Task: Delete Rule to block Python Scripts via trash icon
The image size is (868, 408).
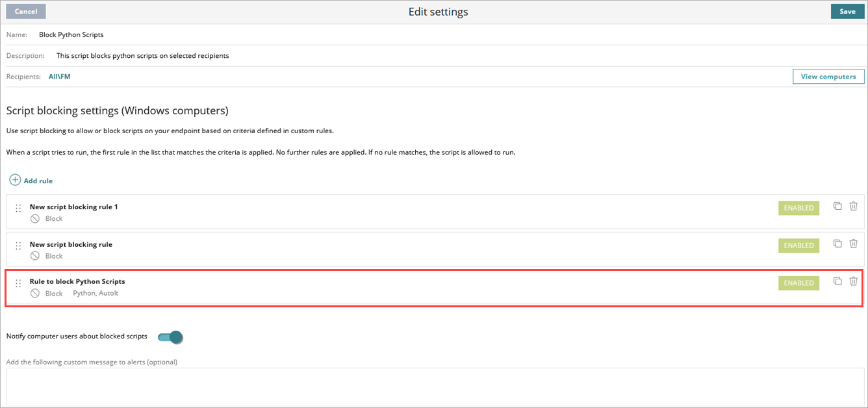Action: pos(854,281)
